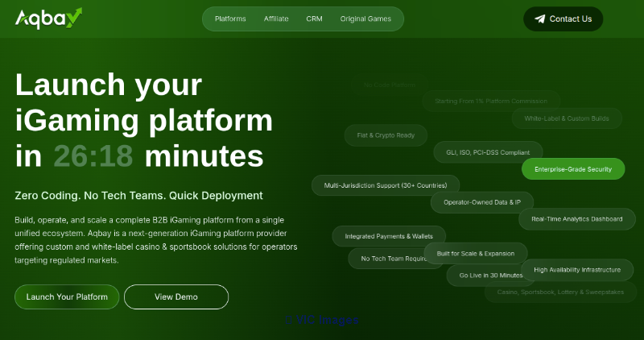Click Casino, Sportsbook, Lottery & Sweepstakes pill
The image size is (644, 340).
tap(560, 292)
